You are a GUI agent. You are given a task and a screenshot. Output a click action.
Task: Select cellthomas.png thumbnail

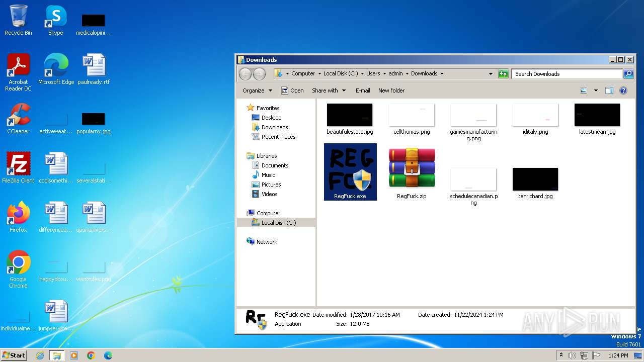pyautogui.click(x=412, y=120)
